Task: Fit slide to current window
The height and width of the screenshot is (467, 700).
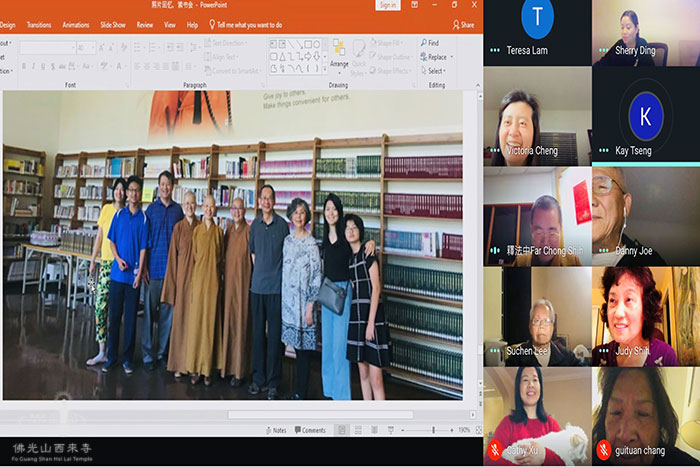Action: coord(479,430)
